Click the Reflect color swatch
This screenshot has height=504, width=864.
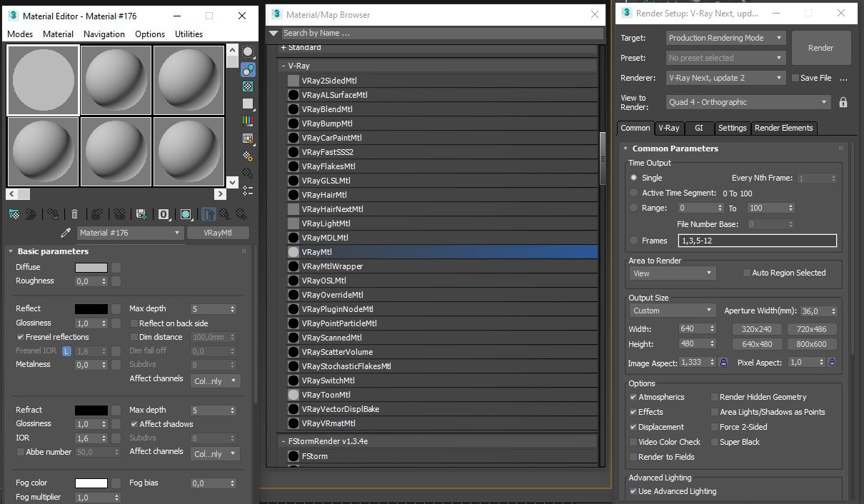[x=91, y=309]
